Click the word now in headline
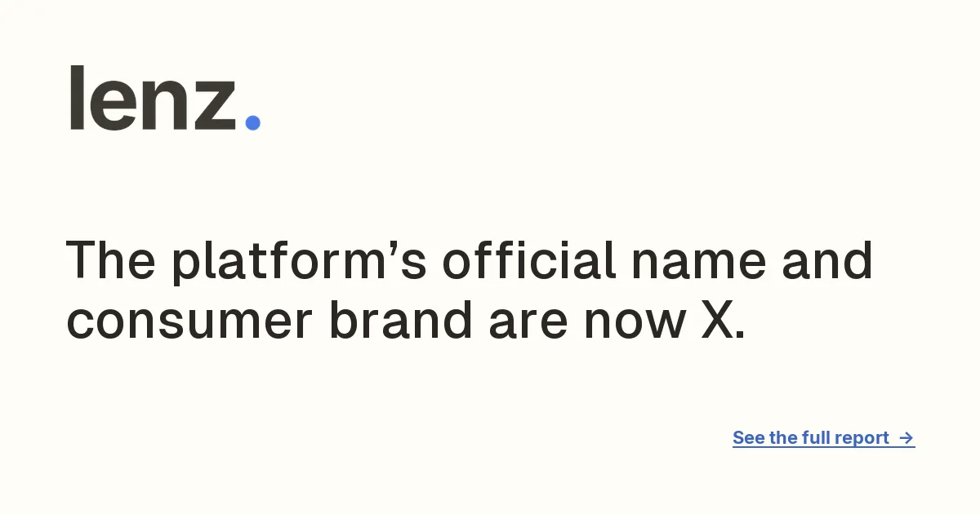 pos(634,325)
